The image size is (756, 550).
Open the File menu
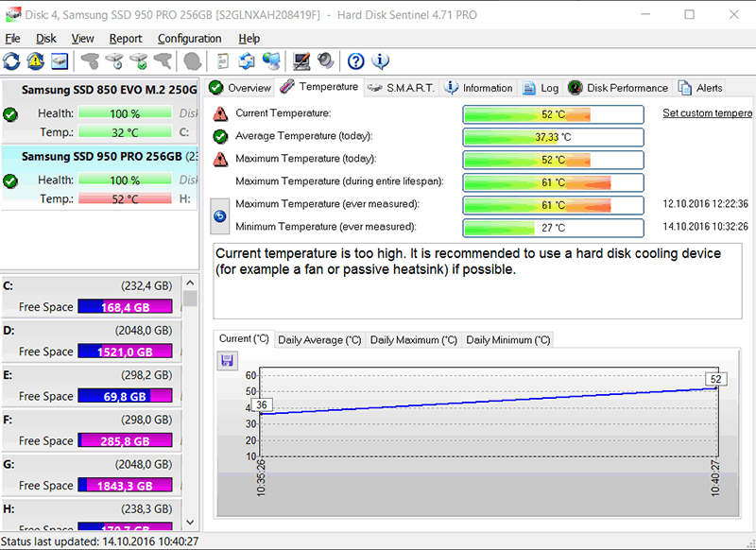[12, 39]
